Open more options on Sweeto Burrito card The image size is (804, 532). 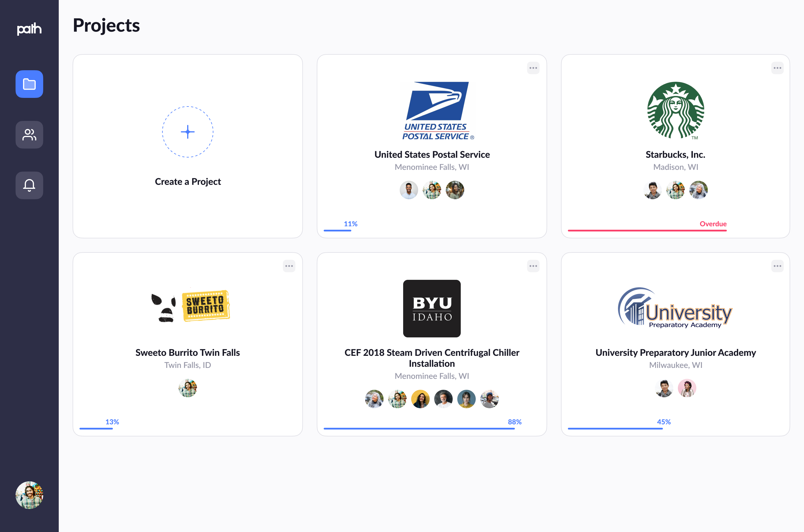coord(289,266)
